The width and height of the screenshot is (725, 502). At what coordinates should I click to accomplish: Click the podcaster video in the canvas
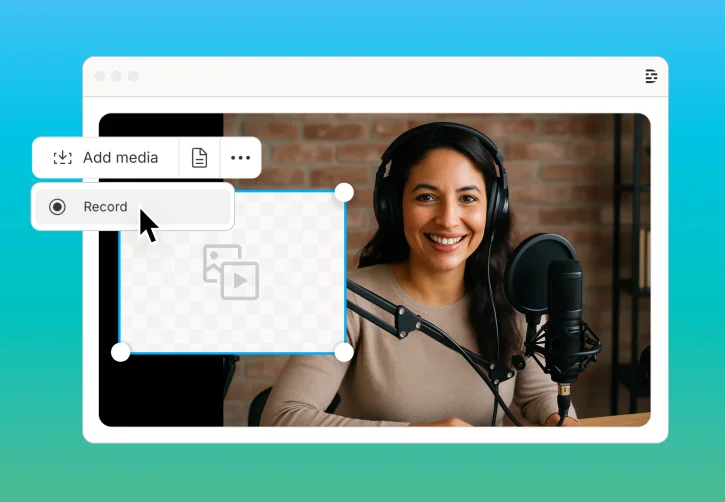pyautogui.click(x=436, y=269)
